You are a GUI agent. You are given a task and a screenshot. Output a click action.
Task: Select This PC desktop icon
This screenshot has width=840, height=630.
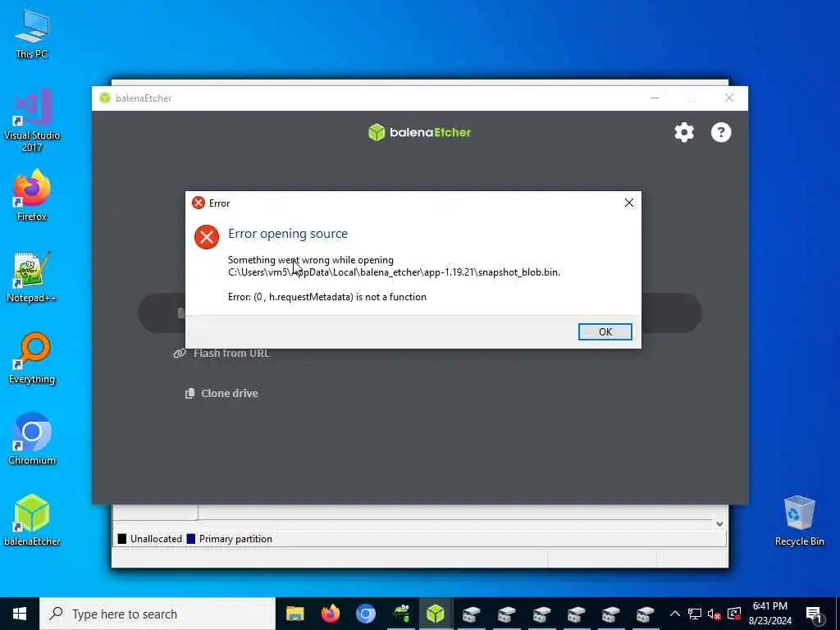(x=32, y=34)
